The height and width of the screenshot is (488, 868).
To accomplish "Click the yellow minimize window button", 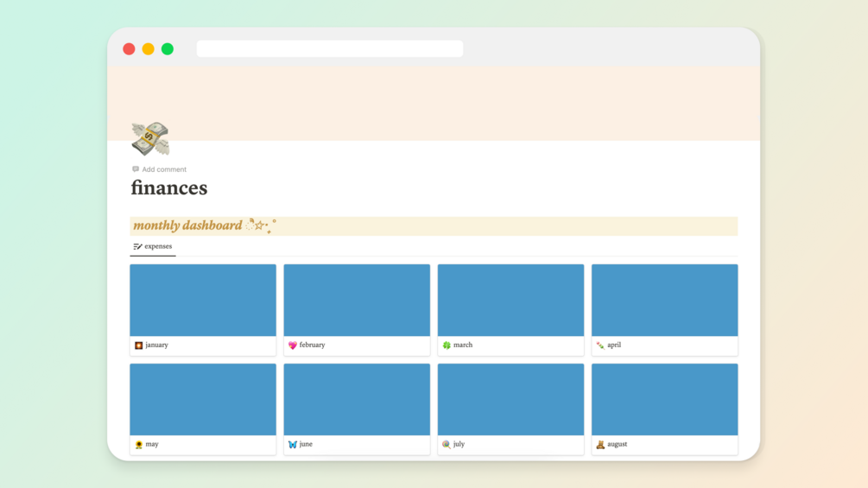I will click(x=149, y=48).
